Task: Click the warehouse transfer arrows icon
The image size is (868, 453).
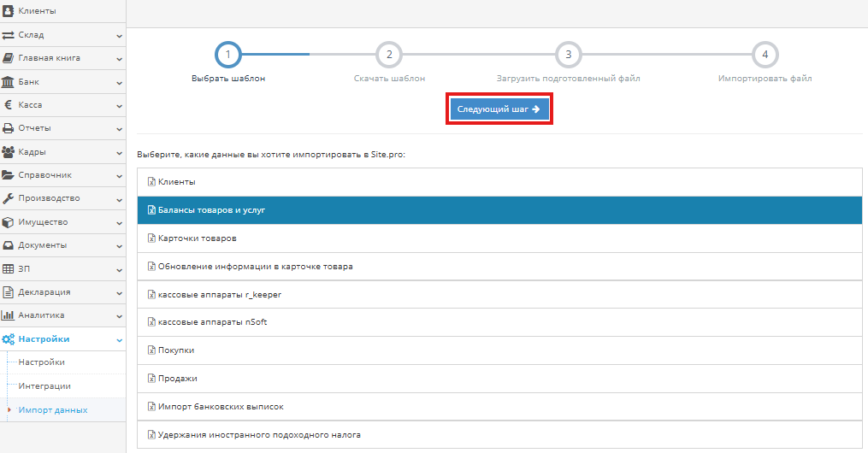Action: tap(9, 35)
